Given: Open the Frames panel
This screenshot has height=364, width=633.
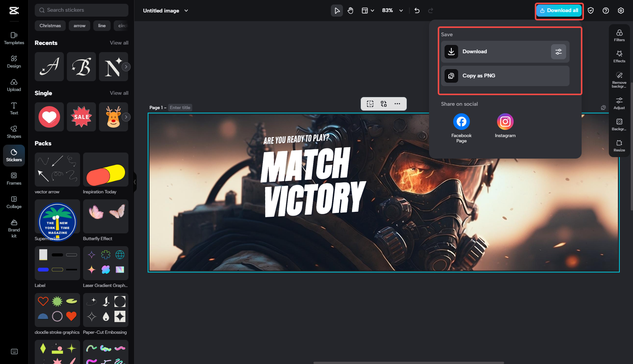Looking at the screenshot, I should tap(14, 179).
